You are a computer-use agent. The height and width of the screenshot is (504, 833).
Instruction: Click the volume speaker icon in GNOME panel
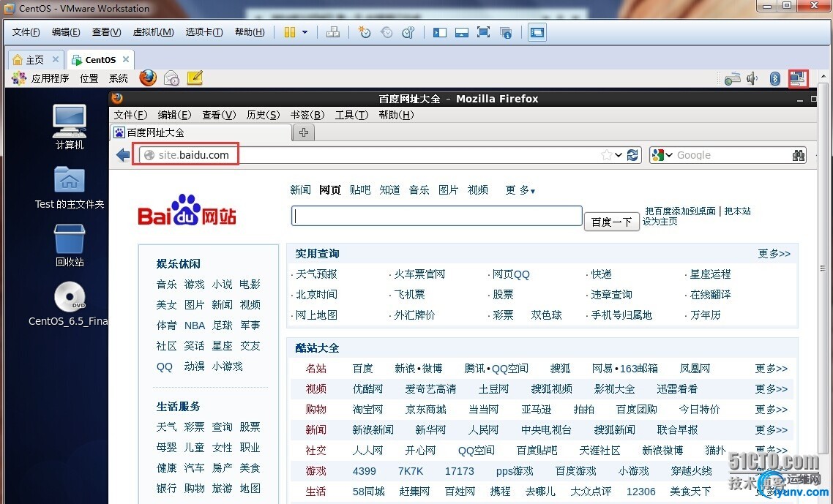[x=752, y=78]
